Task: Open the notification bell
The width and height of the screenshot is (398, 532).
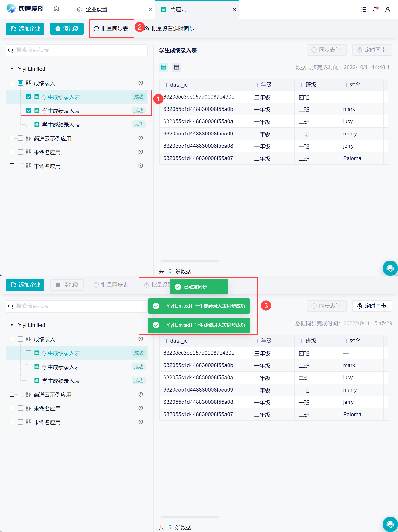Action: 375,10
